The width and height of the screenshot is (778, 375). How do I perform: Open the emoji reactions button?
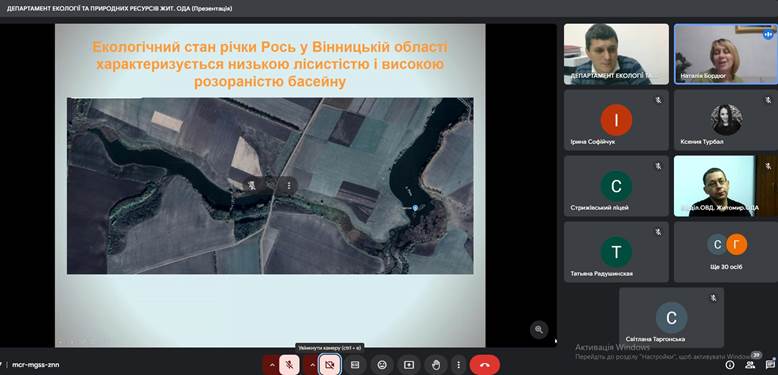coord(382,365)
